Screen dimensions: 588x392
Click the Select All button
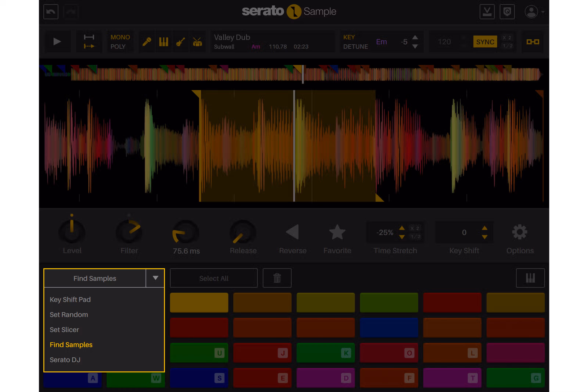tap(214, 278)
